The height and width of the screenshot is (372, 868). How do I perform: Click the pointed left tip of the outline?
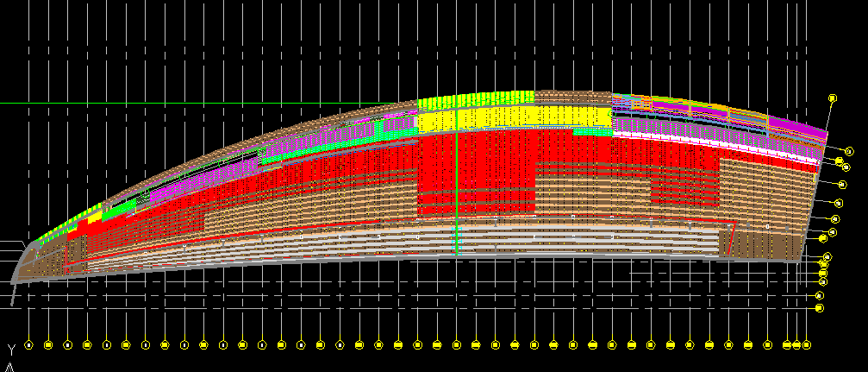[x=15, y=278]
